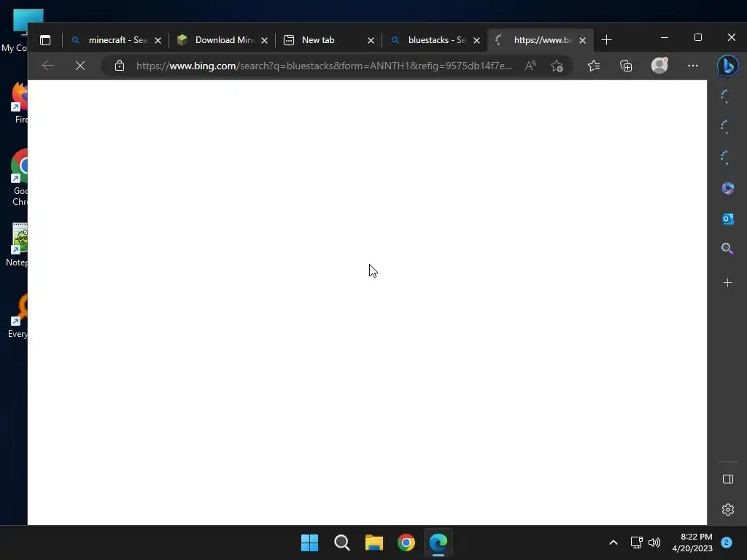Open sidebar settings gear
This screenshot has width=747, height=560.
click(727, 510)
